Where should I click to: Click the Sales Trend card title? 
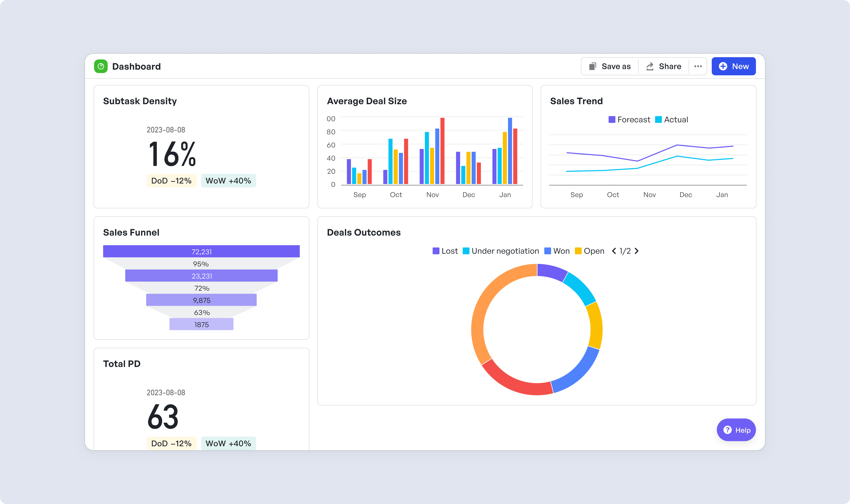pos(576,101)
